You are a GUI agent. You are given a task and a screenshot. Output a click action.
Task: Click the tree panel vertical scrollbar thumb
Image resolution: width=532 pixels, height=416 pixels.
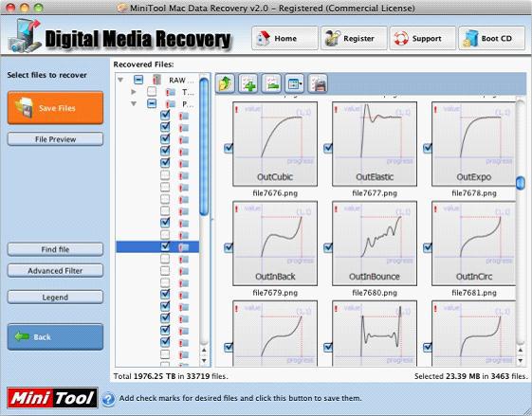pos(204,147)
